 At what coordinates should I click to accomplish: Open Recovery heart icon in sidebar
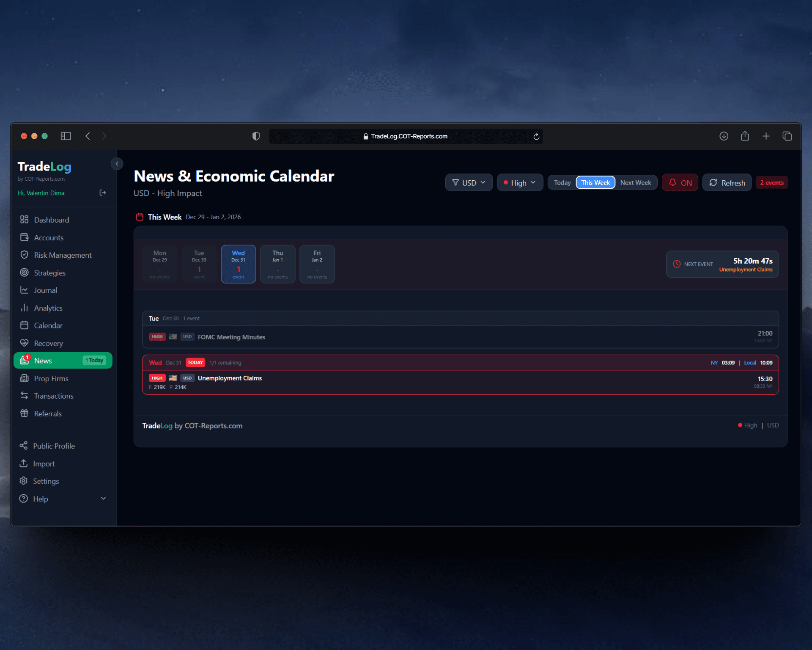tap(25, 343)
